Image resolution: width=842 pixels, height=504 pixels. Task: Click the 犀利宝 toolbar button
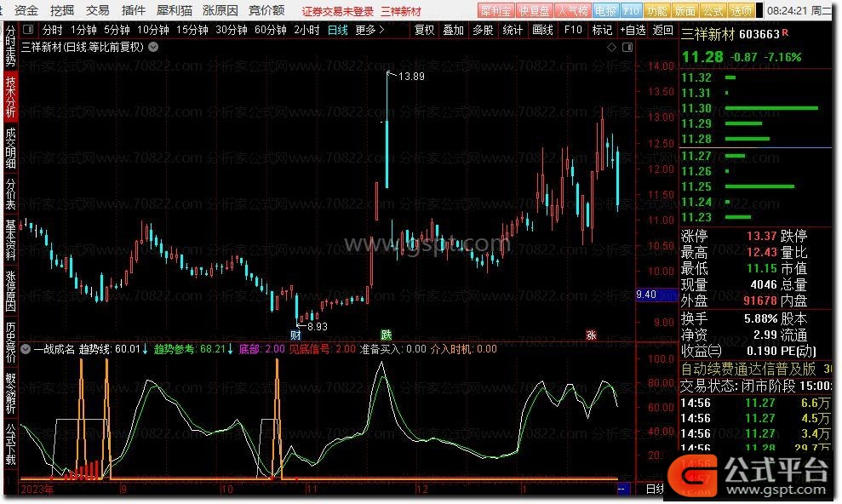pyautogui.click(x=495, y=11)
